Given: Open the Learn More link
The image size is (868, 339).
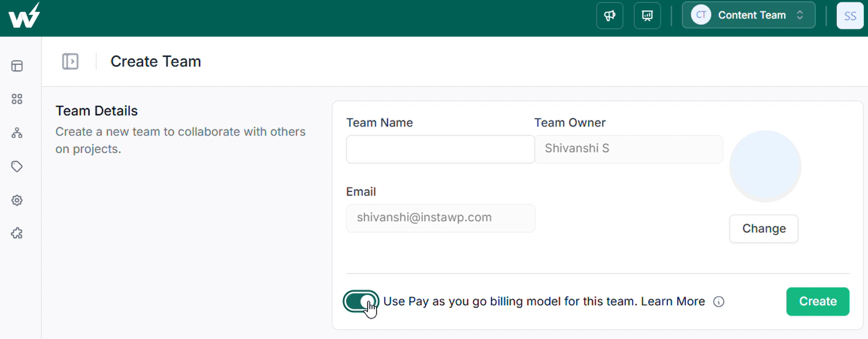Looking at the screenshot, I should 673,301.
